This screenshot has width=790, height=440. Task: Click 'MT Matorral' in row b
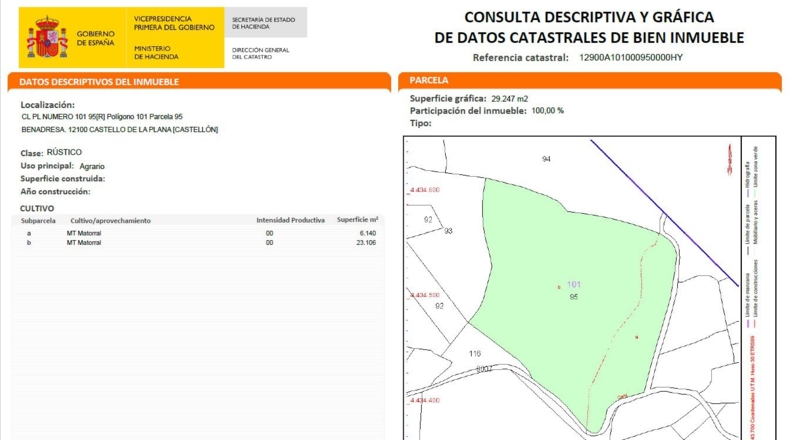(x=84, y=243)
